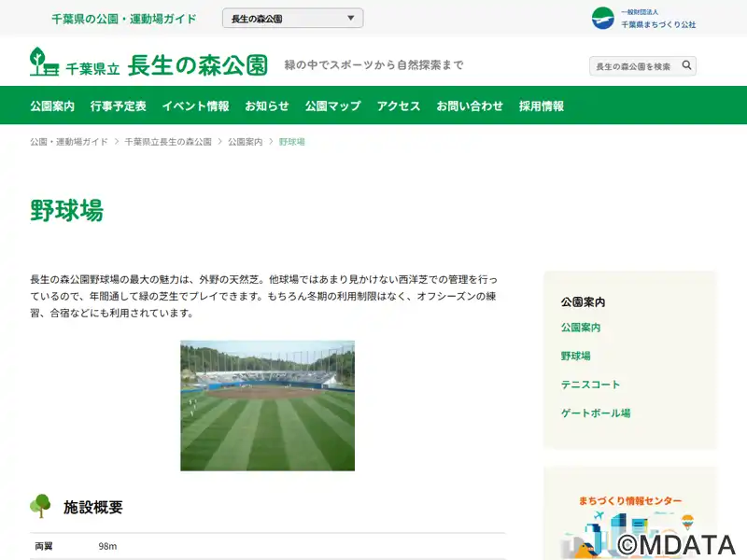The height and width of the screenshot is (560, 747).
Task: Open the 長生の森公園 park selector dropdown
Action: pyautogui.click(x=292, y=19)
